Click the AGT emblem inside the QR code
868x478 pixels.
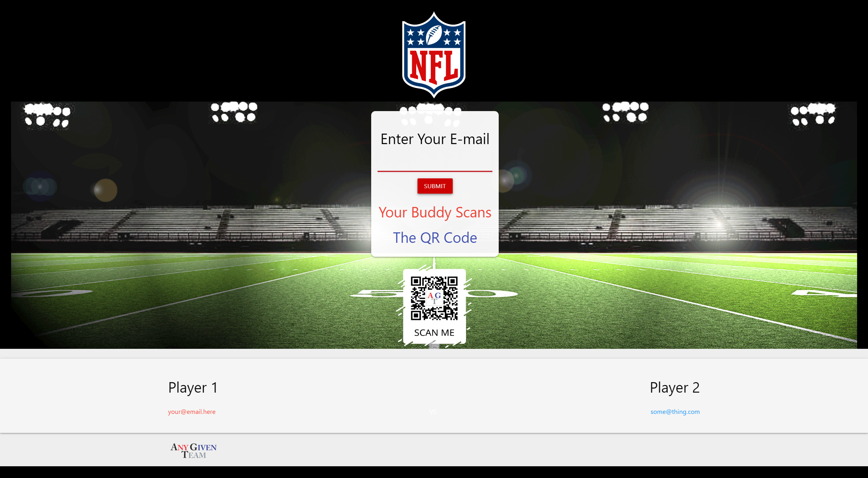pyautogui.click(x=434, y=298)
